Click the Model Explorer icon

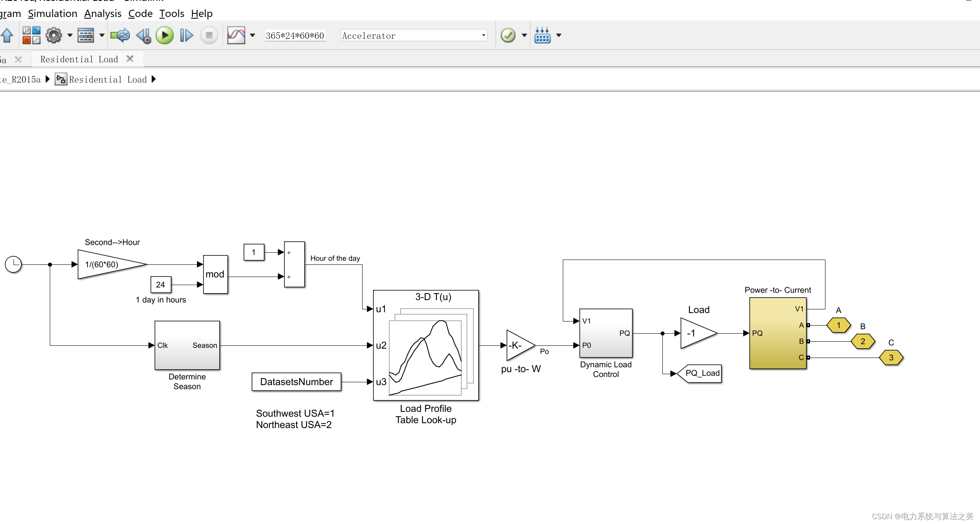tap(86, 36)
